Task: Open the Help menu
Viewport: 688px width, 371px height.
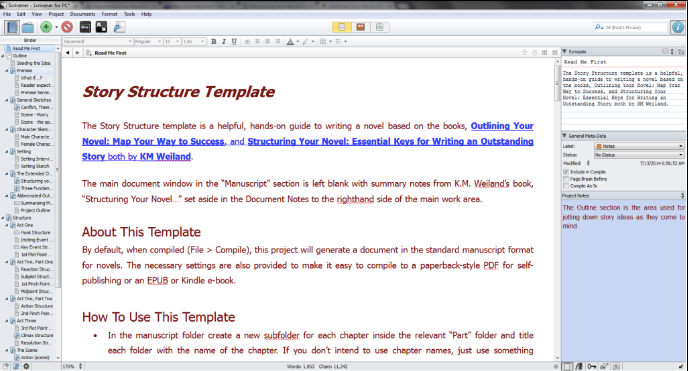Action: tap(146, 14)
